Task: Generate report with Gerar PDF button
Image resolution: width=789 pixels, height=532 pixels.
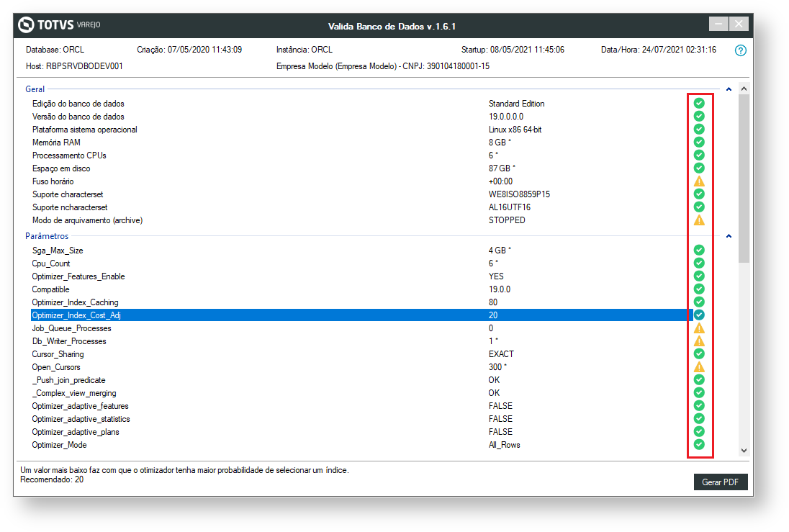Action: click(721, 482)
